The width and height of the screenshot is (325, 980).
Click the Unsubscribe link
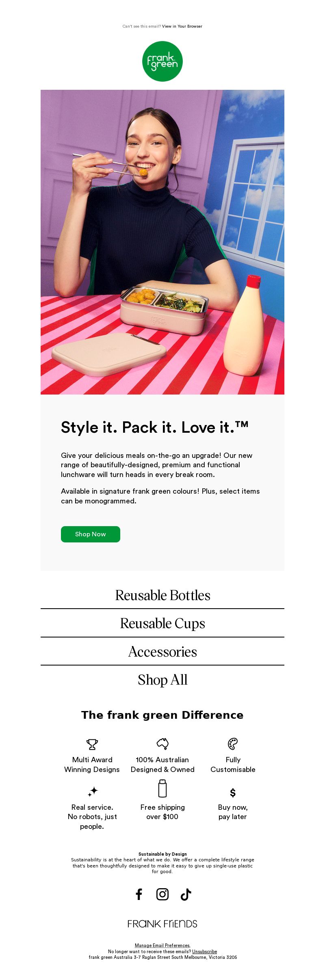[204, 952]
